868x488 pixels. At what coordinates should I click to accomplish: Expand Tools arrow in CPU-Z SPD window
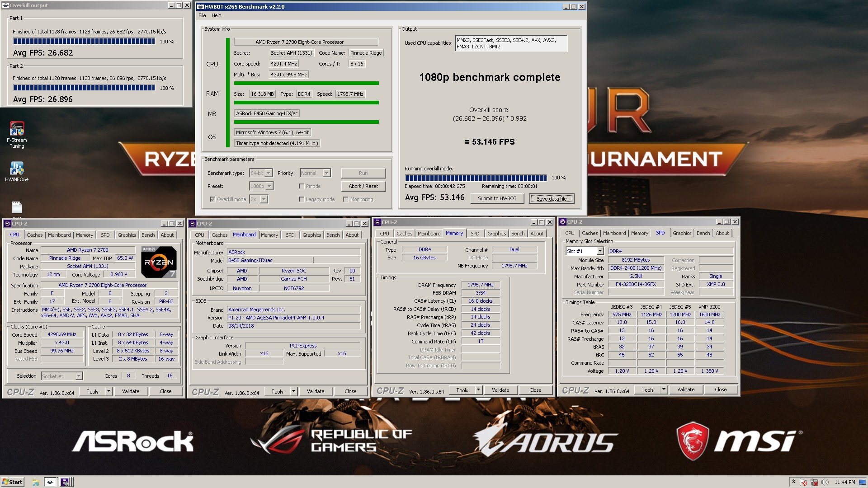664,389
